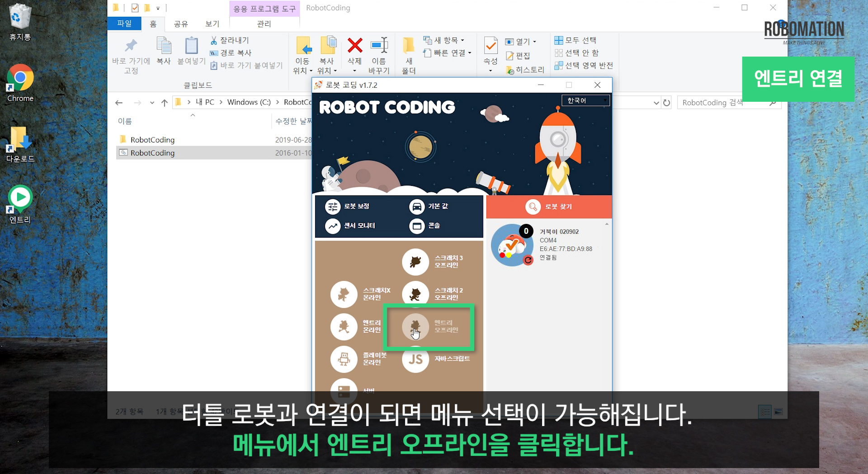Open the Entry (엔트리) desktop shortcut
868x474 pixels.
point(20,204)
